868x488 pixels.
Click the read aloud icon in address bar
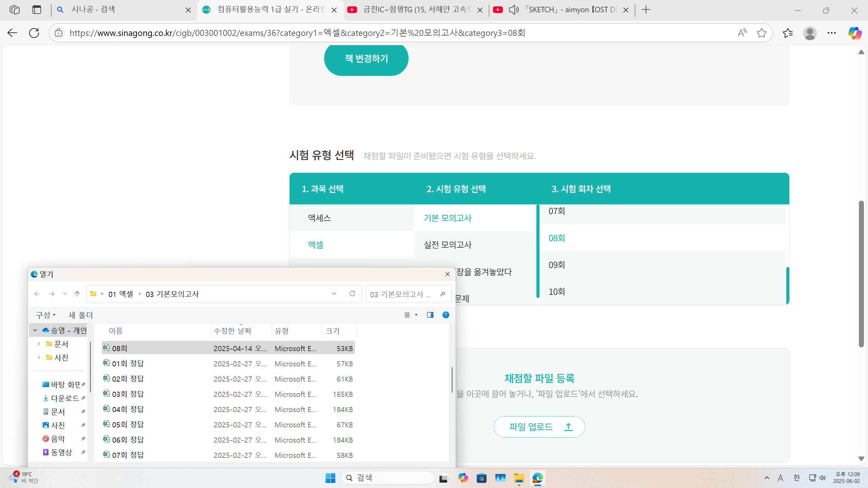pyautogui.click(x=742, y=33)
